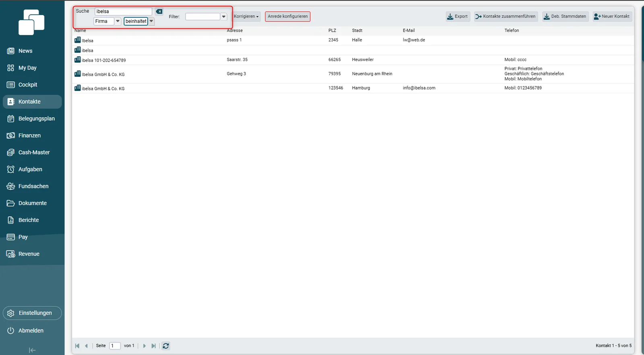
Task: Open the Aufgaben tasks icon
Action: 11,169
